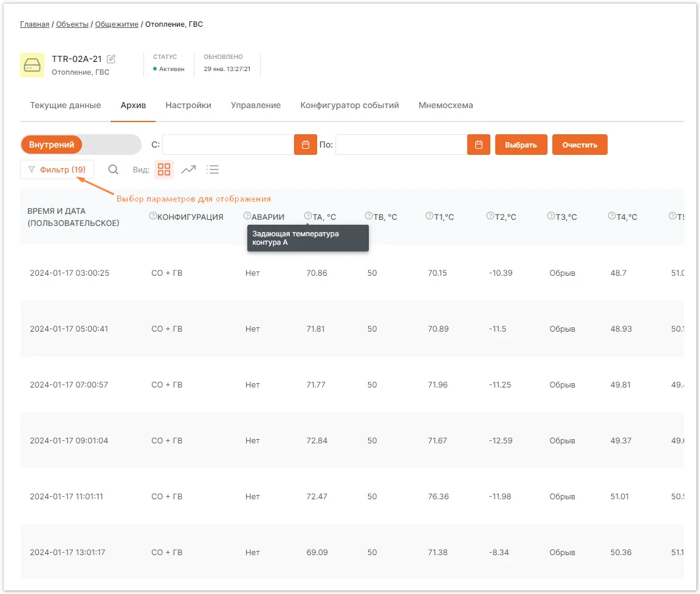Screen dimensions: 700x594
Task: Follow the Общежитие breadcrumb link
Action: click(117, 24)
